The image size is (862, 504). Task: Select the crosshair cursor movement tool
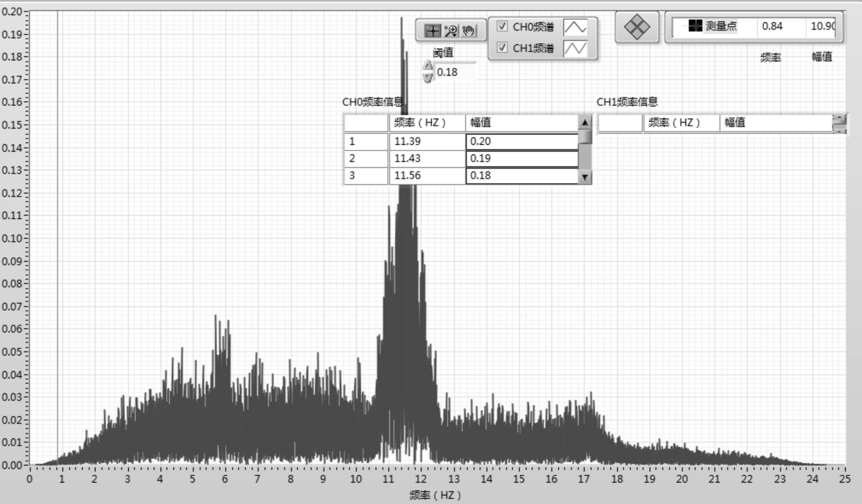[433, 30]
